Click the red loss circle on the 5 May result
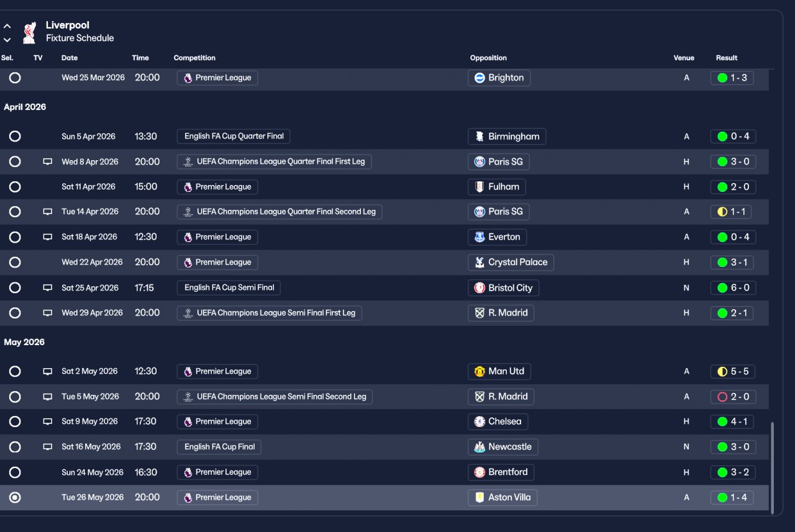 pos(722,397)
